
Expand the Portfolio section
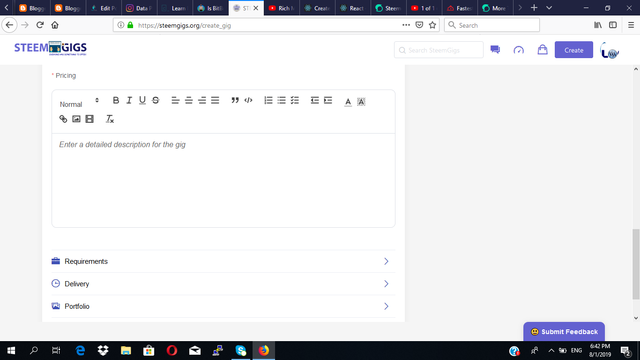[223, 306]
